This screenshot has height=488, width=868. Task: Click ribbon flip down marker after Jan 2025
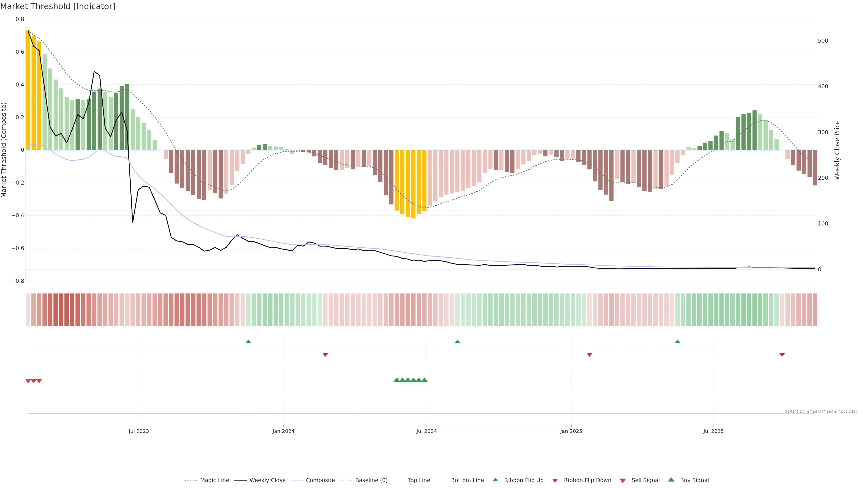pos(589,355)
